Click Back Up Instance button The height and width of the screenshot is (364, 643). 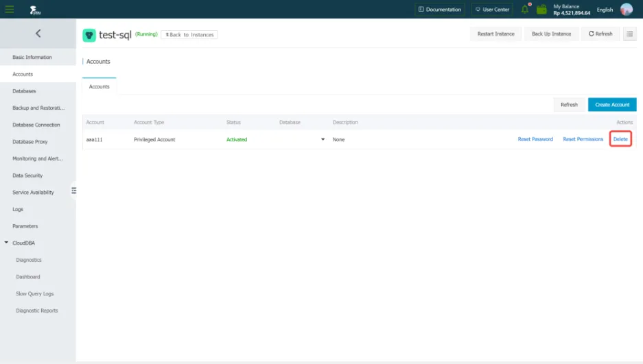point(551,34)
